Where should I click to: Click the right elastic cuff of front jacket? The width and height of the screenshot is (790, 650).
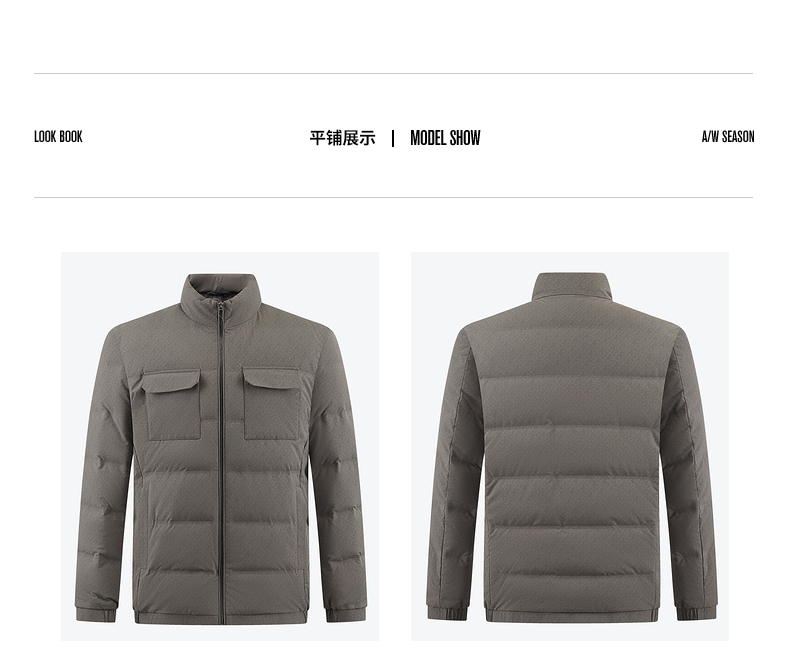pyautogui.click(x=346, y=612)
